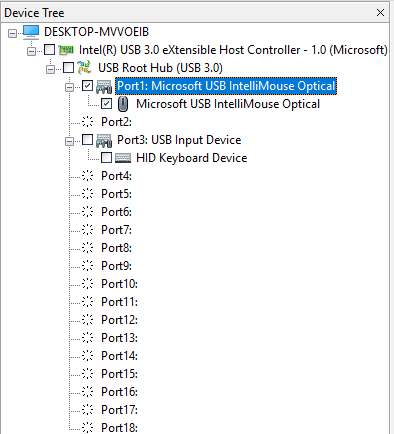Click the empty port icon for Port9
The width and height of the screenshot is (394, 434).
(x=87, y=266)
